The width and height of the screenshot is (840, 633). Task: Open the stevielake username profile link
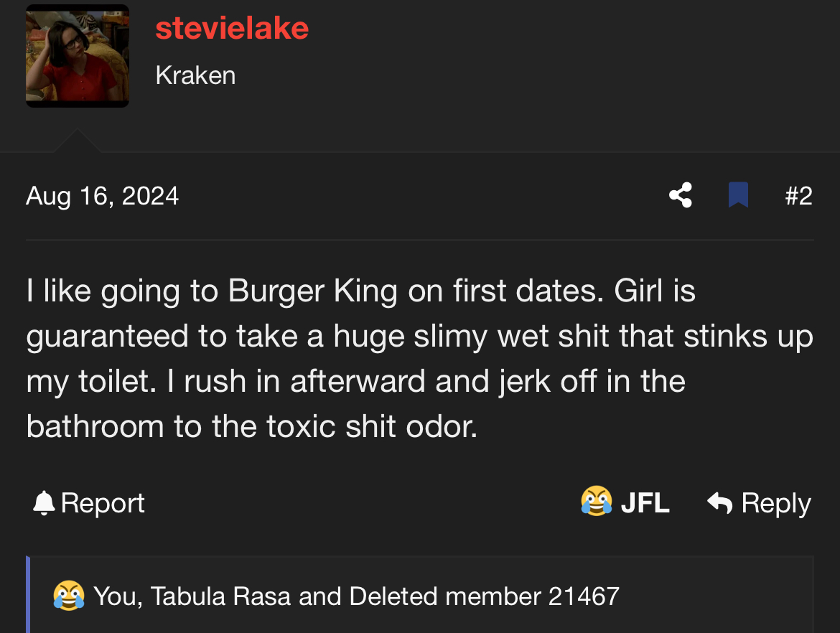tap(232, 29)
